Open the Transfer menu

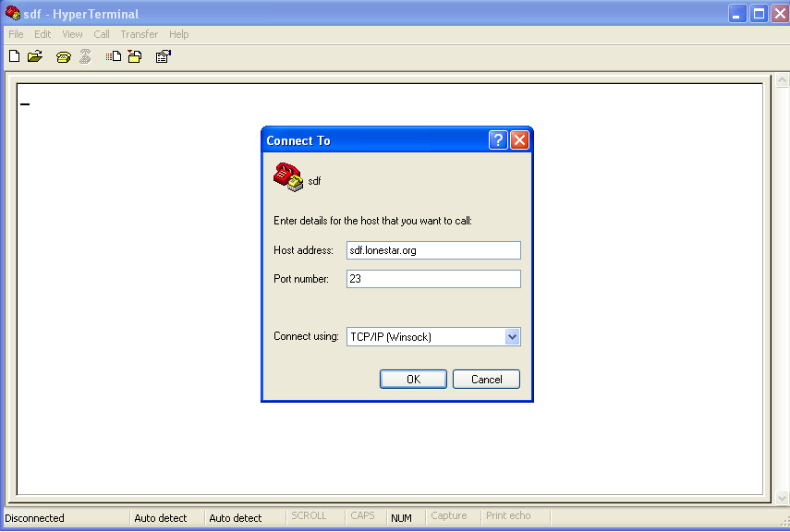139,34
